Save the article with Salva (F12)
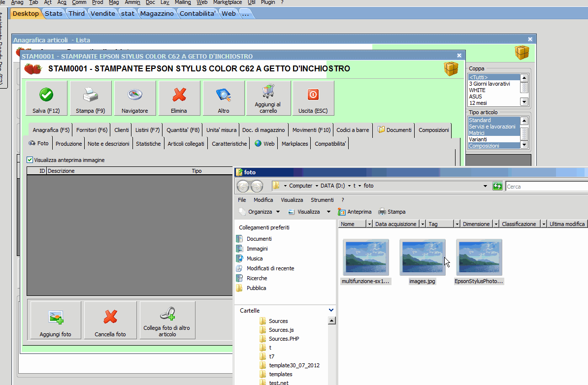Screen dimensions: 588x385 [46, 98]
